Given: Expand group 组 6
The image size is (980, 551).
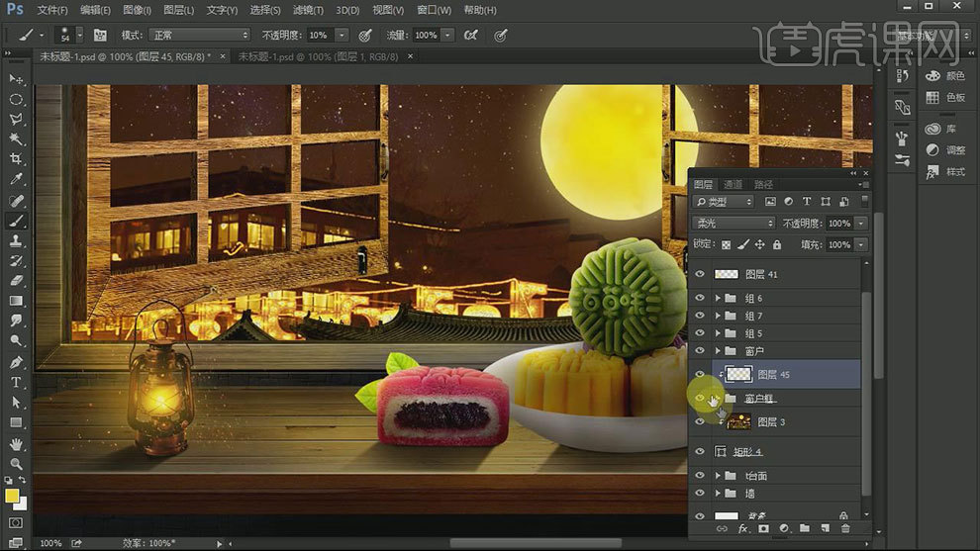Looking at the screenshot, I should (718, 298).
